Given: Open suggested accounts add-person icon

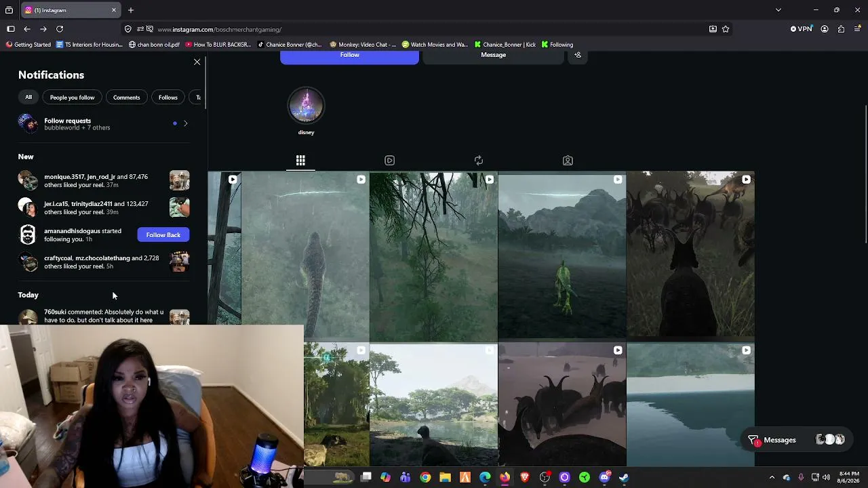Looking at the screenshot, I should (578, 55).
